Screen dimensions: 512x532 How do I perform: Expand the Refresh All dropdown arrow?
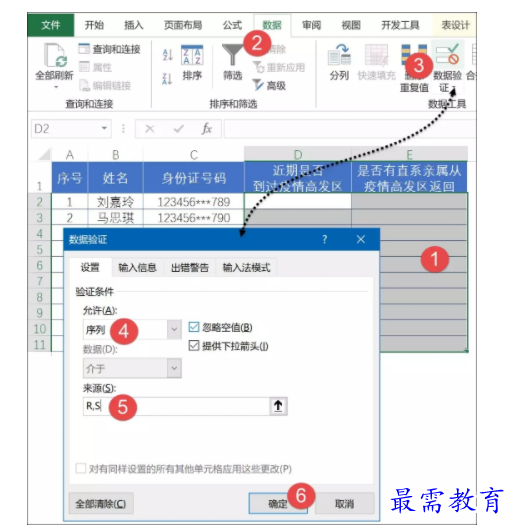pyautogui.click(x=56, y=87)
